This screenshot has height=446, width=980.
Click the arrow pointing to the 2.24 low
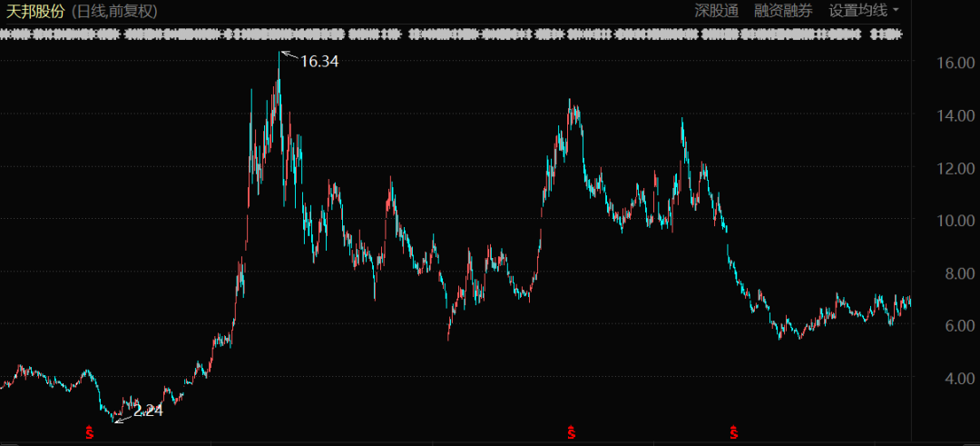(122, 417)
